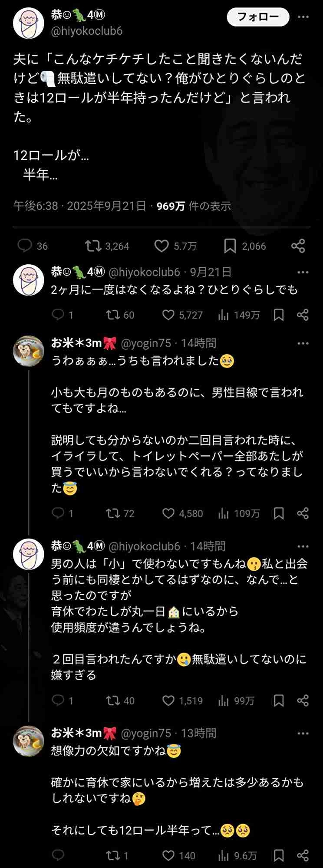Like the reply with 5,727 likes
Image resolution: width=323 pixels, height=868 pixels.
(x=168, y=315)
